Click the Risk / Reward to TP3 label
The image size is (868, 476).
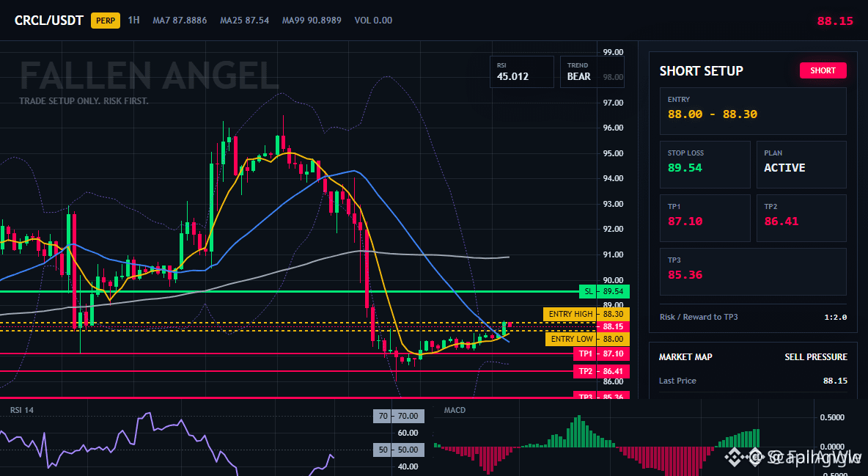pyautogui.click(x=699, y=317)
